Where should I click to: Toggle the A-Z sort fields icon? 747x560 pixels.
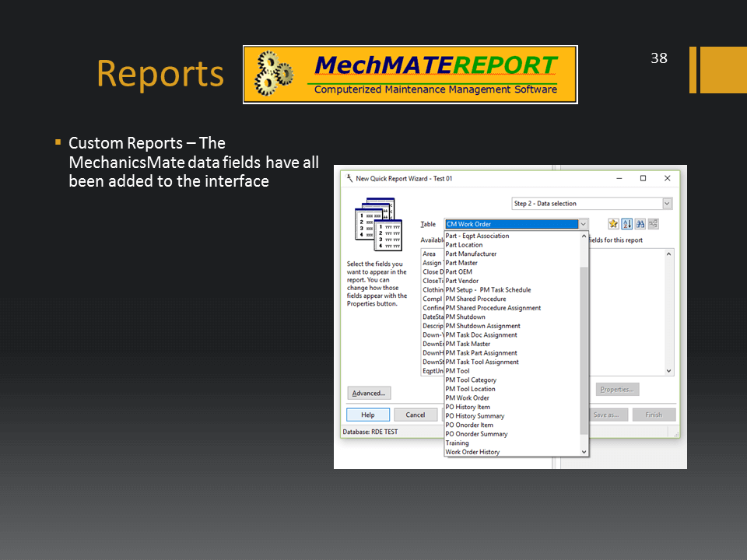626,224
